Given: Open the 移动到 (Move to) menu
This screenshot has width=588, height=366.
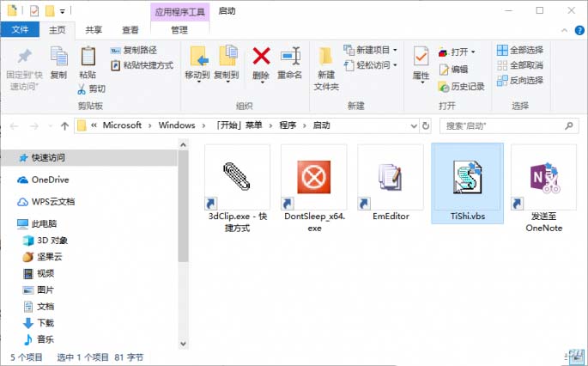Looking at the screenshot, I should point(197,64).
